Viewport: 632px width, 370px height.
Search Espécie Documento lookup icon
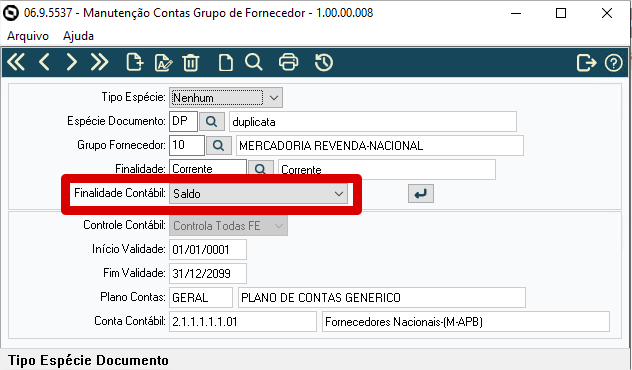(x=212, y=121)
